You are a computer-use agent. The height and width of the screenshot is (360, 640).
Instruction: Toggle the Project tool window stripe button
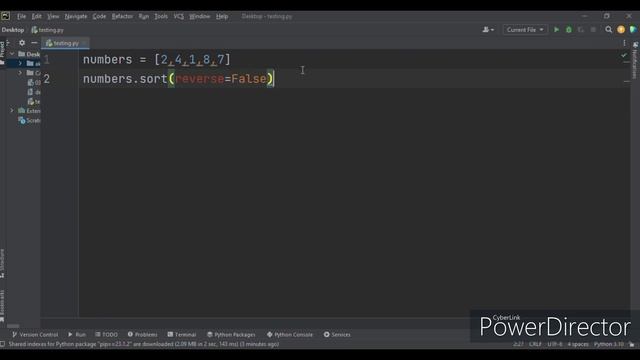click(x=2, y=53)
